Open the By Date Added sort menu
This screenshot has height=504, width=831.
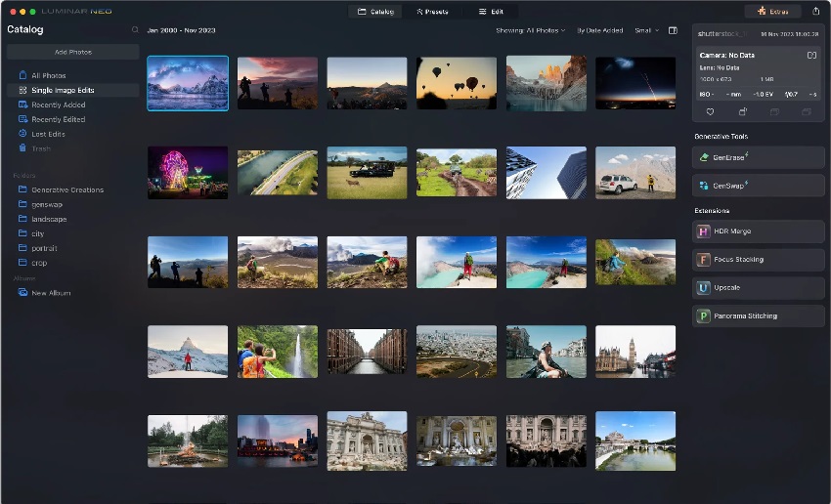pos(599,30)
